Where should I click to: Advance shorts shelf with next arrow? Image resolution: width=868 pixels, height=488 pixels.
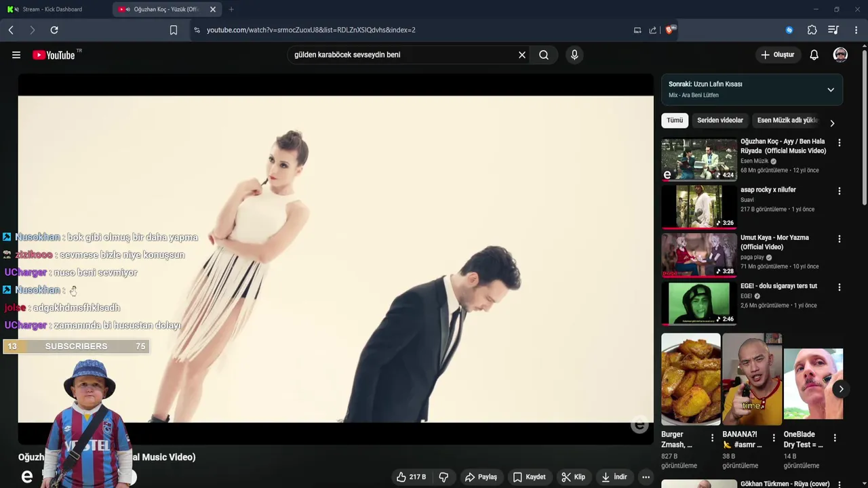pyautogui.click(x=841, y=389)
